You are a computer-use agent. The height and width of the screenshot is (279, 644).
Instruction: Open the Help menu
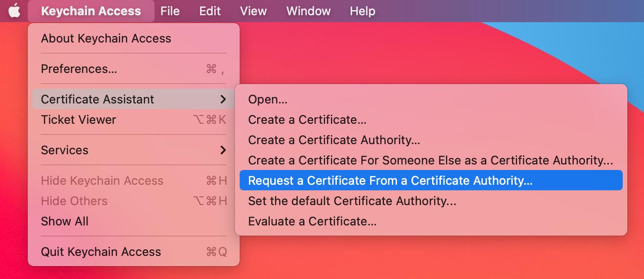(362, 11)
